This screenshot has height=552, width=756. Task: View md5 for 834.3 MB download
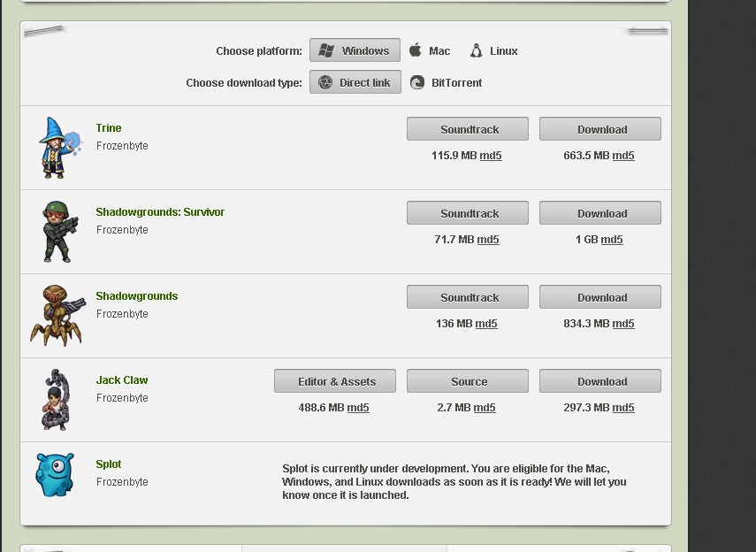coord(623,323)
